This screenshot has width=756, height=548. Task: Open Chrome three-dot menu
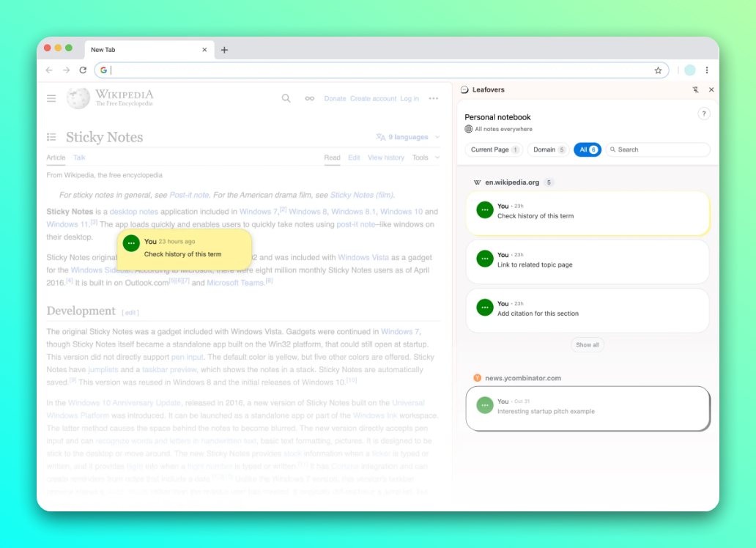[707, 70]
